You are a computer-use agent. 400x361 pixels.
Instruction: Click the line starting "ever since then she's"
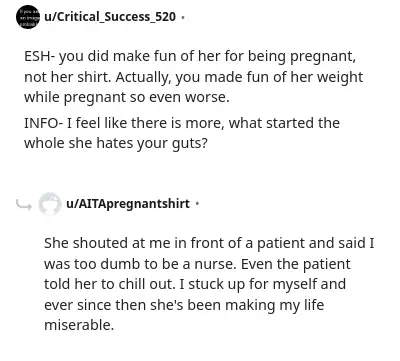tap(184, 305)
